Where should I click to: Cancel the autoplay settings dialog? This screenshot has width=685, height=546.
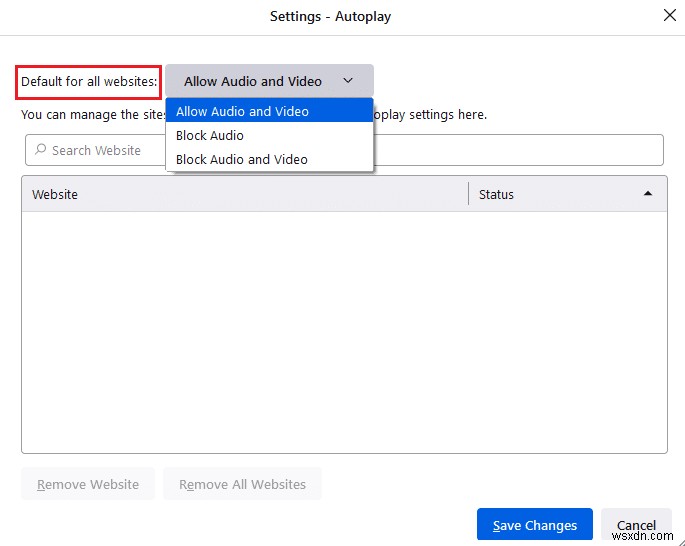(x=636, y=525)
